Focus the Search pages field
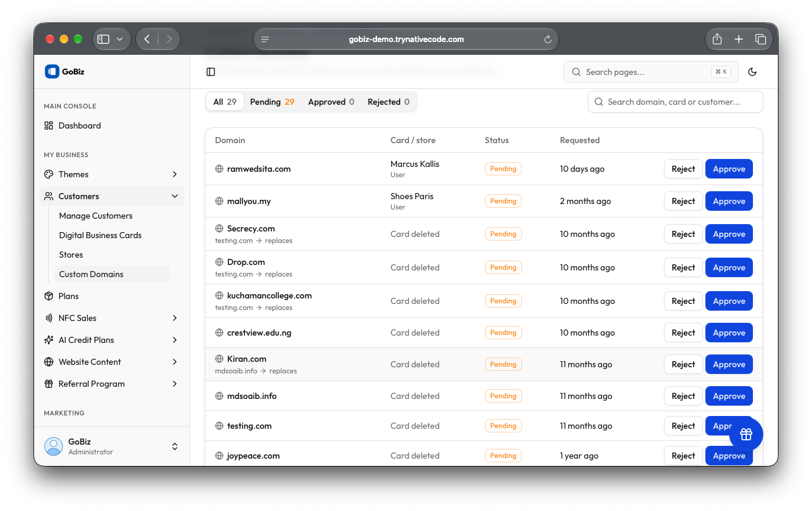The image size is (812, 511). [651, 72]
